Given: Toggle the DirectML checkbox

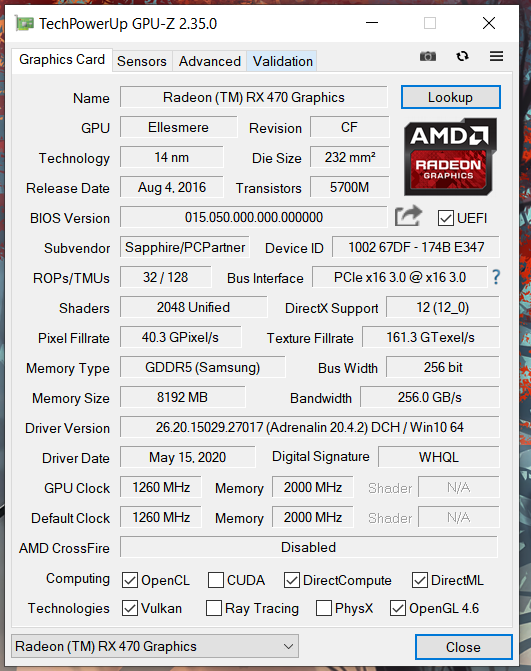Looking at the screenshot, I should point(419,580).
